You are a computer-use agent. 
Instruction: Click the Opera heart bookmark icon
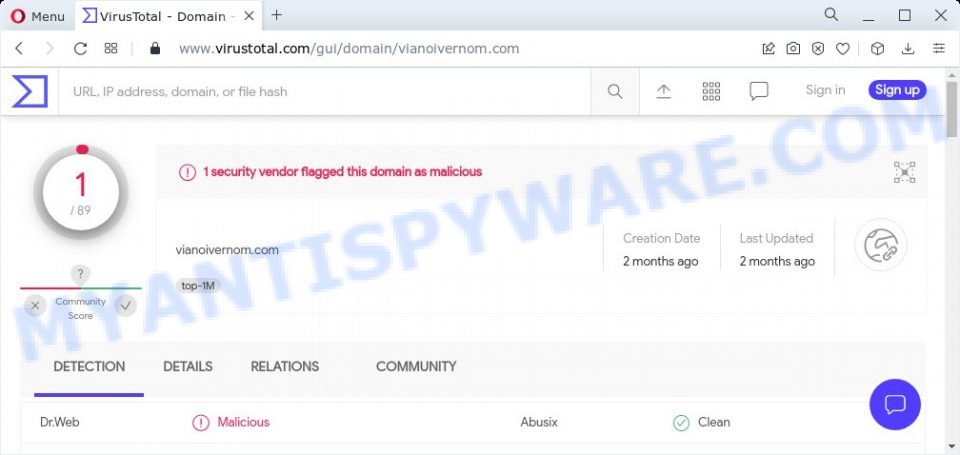click(x=843, y=49)
